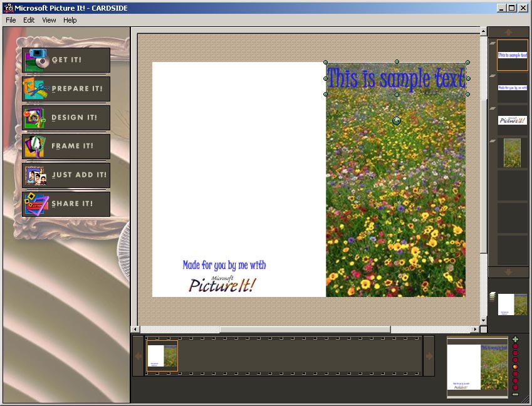This screenshot has height=406, width=532.
Task: Open the File menu
Action: coord(11,20)
